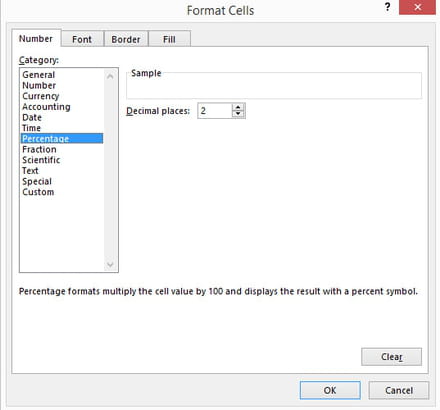
Task: Select the Date category
Action: point(32,117)
